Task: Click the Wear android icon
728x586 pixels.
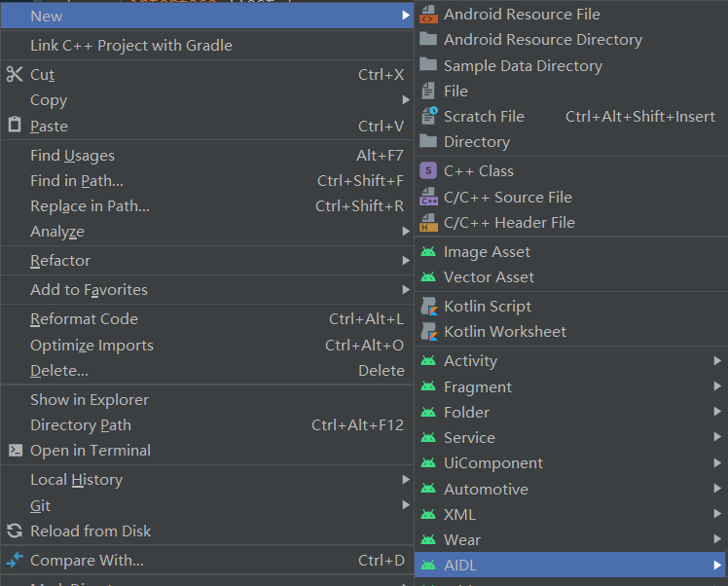Action: (428, 539)
